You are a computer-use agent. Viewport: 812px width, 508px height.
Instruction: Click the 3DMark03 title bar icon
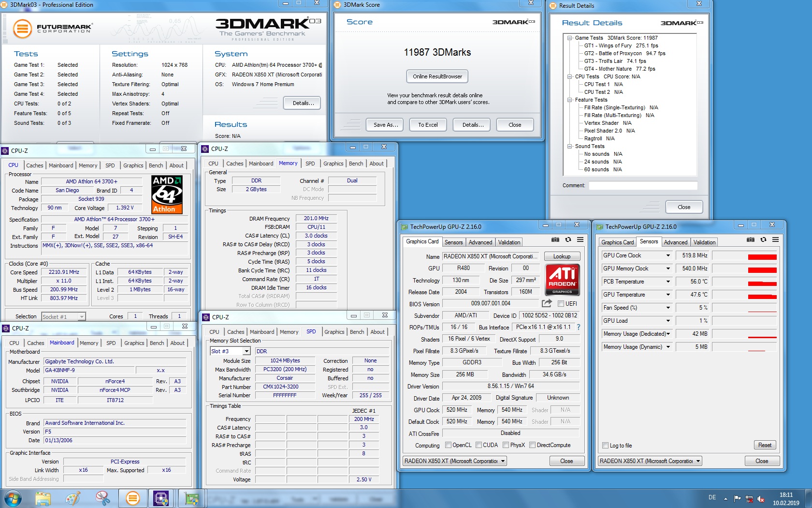(x=5, y=4)
